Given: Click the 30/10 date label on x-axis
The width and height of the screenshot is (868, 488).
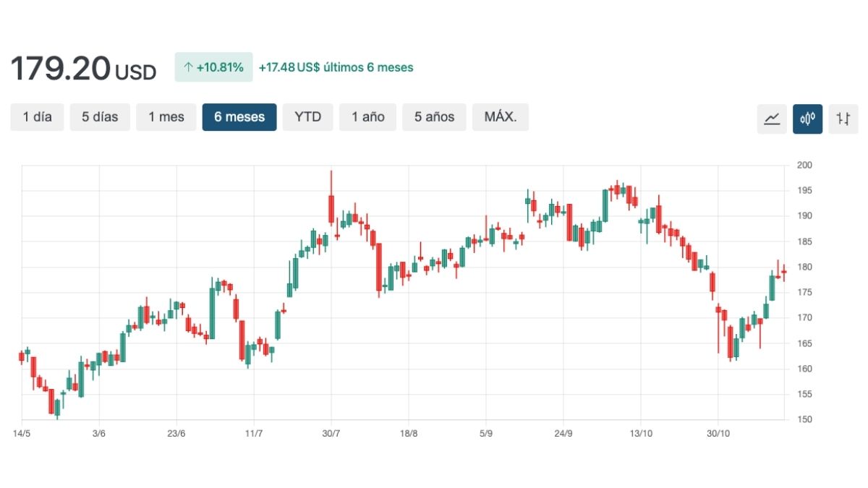Looking at the screenshot, I should pos(718,434).
